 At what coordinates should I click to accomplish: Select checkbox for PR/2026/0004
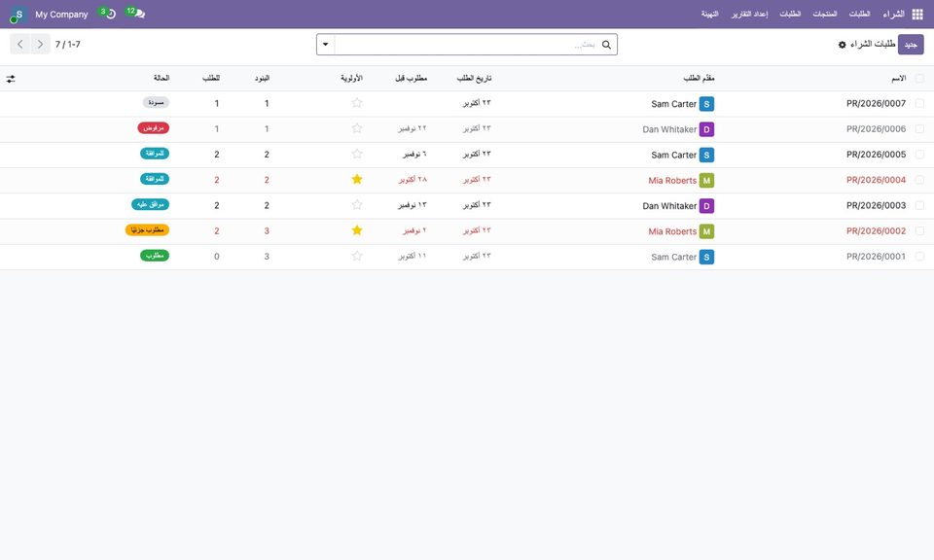tap(919, 180)
